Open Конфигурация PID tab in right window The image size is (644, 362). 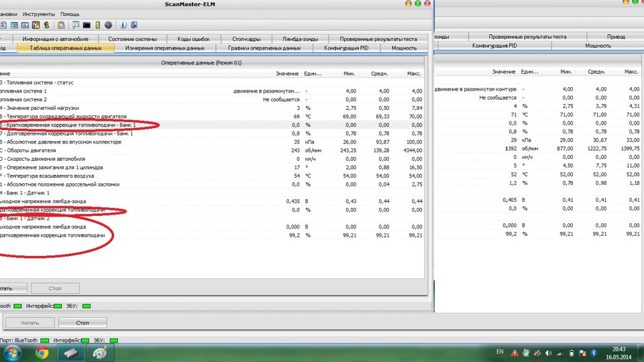tap(494, 46)
